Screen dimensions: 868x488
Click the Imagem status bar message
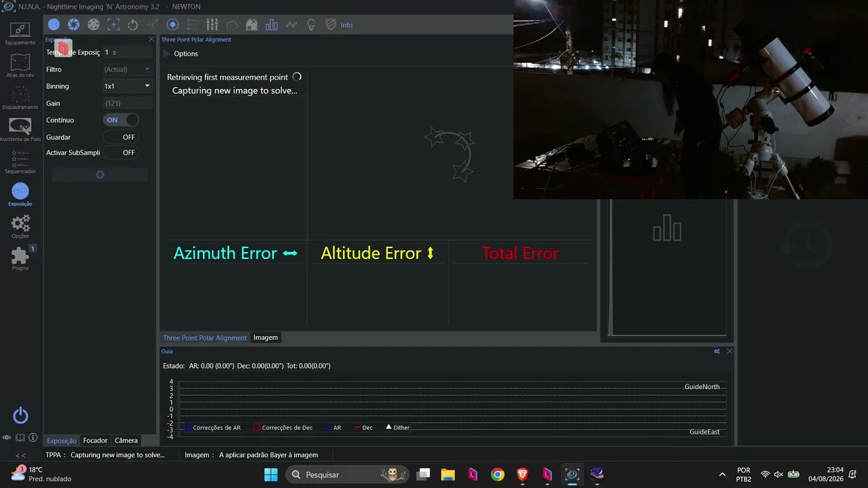click(x=251, y=455)
